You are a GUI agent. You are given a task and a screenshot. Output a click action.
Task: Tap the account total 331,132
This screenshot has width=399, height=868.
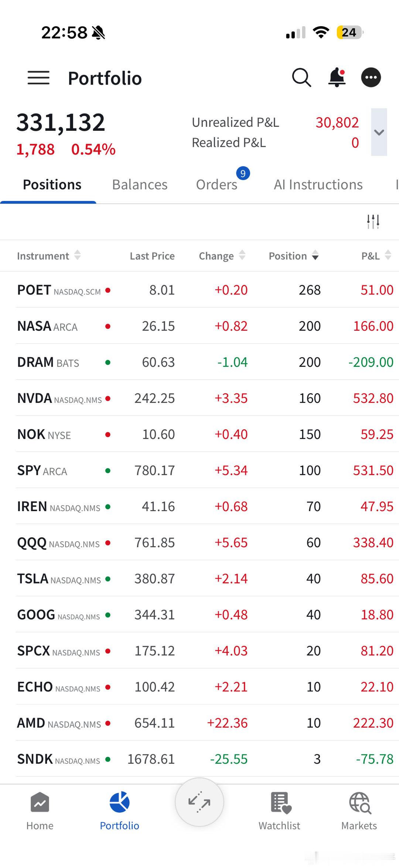tap(61, 122)
